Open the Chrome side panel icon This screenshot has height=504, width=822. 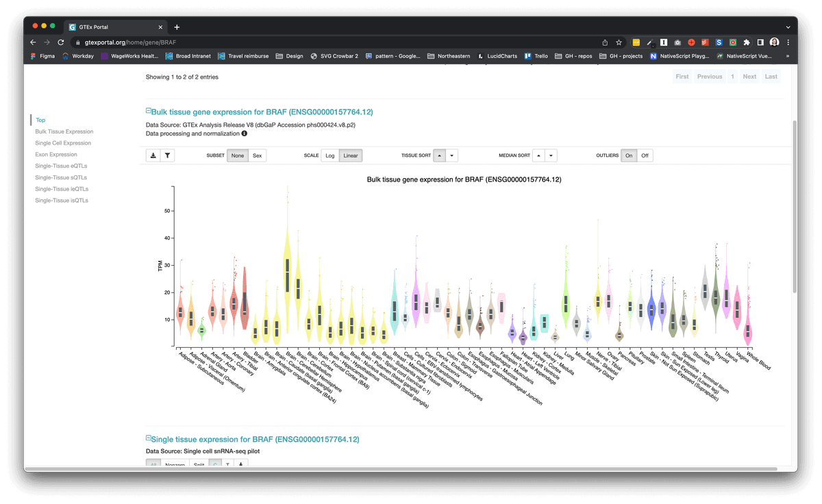click(760, 42)
